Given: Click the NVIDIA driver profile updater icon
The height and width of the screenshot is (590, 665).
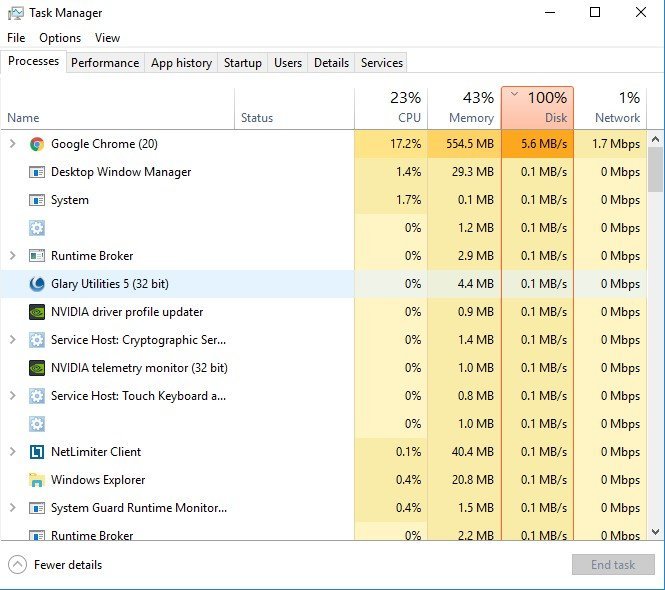Looking at the screenshot, I should click(37, 312).
